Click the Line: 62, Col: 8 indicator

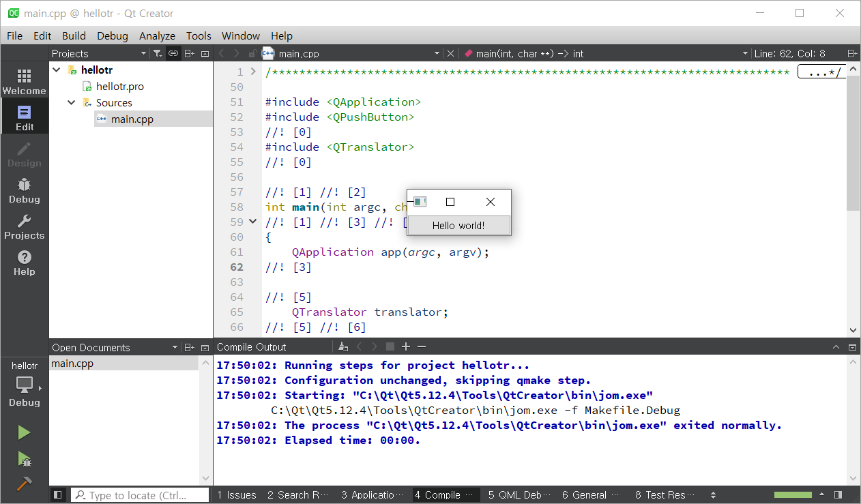click(x=789, y=53)
